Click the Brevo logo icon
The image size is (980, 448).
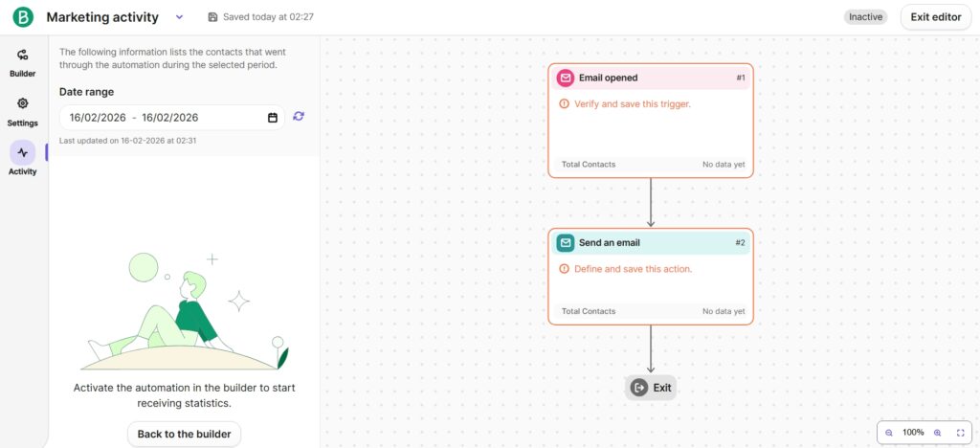[23, 17]
